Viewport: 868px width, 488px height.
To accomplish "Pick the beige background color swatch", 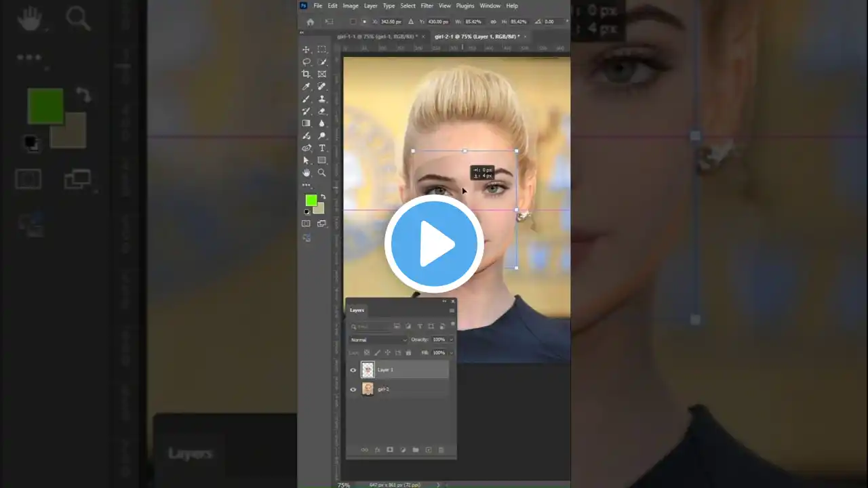I will pyautogui.click(x=319, y=209).
